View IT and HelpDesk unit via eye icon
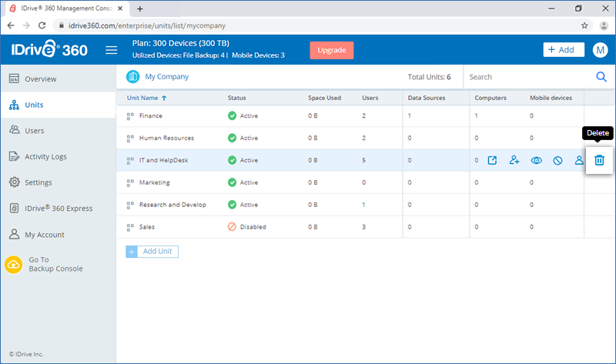 pos(536,160)
